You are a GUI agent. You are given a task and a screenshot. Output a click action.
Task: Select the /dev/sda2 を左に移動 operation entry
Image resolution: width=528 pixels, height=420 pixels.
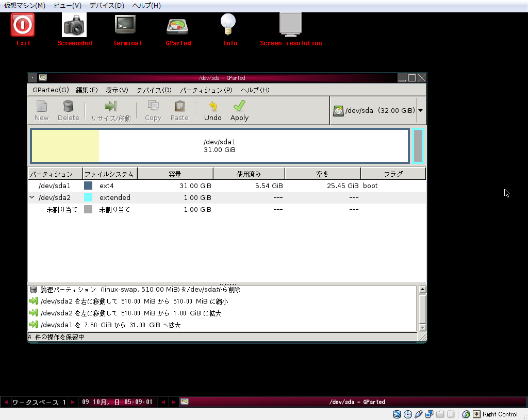(x=222, y=313)
